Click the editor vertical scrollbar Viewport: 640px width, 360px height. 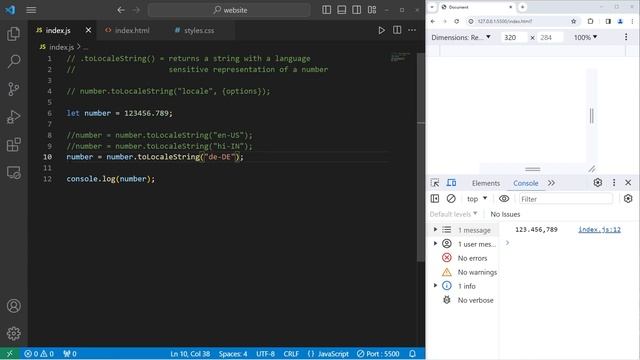pyautogui.click(x=421, y=157)
